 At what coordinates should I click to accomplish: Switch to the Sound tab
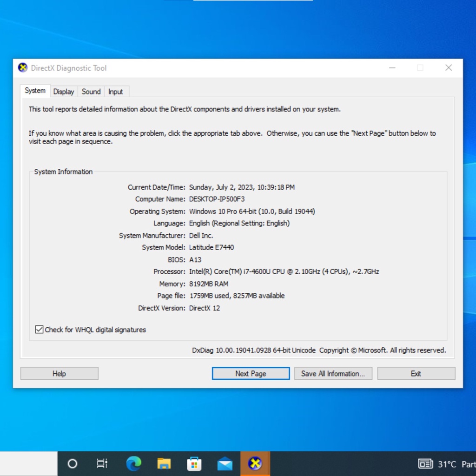91,92
